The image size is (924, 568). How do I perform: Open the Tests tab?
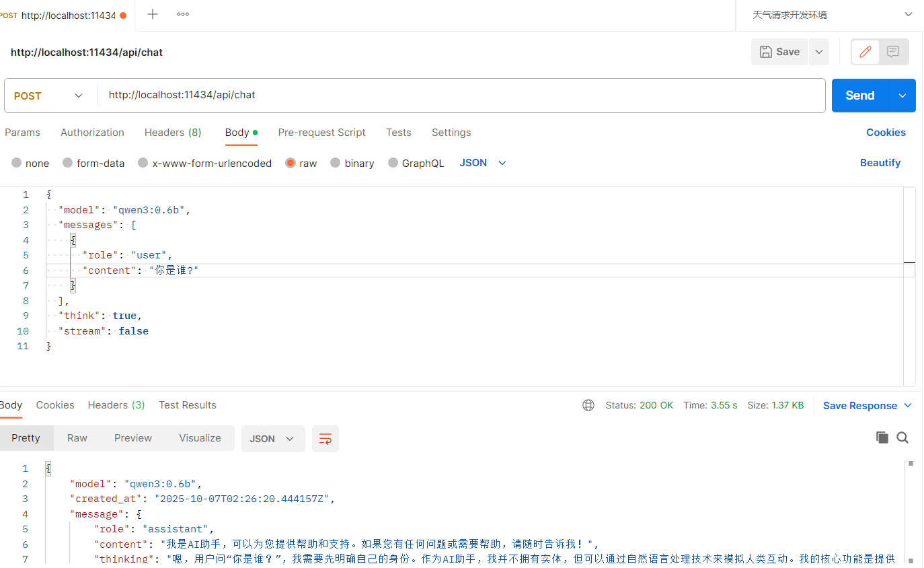click(x=398, y=133)
